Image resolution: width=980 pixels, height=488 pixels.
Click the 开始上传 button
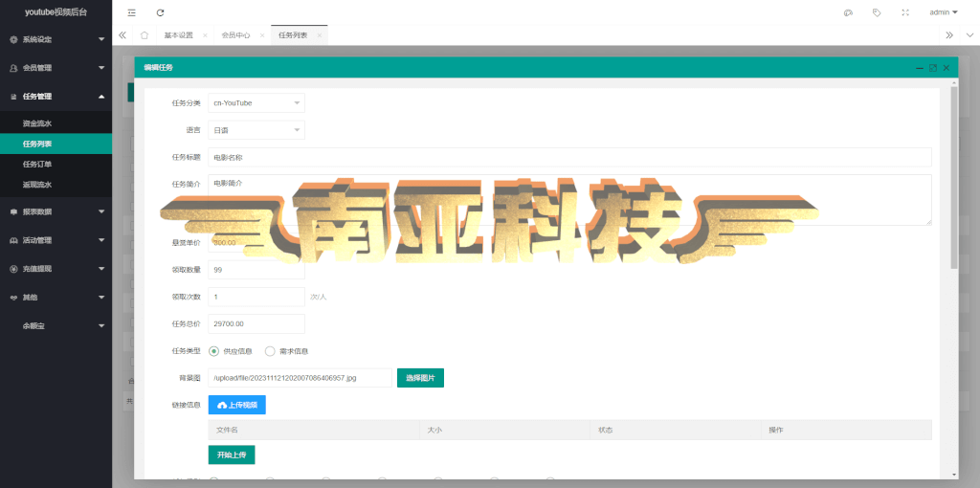click(x=232, y=455)
